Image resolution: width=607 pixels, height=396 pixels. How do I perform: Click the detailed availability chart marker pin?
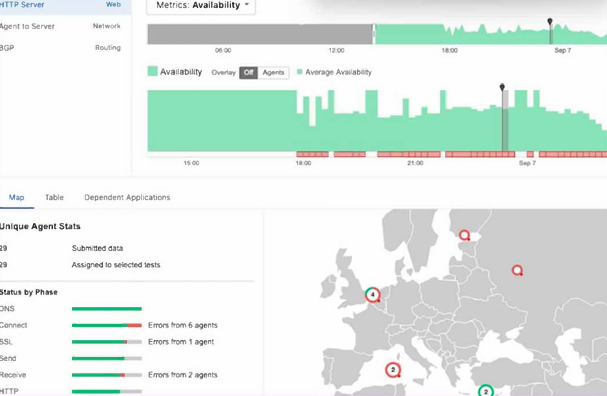click(502, 87)
